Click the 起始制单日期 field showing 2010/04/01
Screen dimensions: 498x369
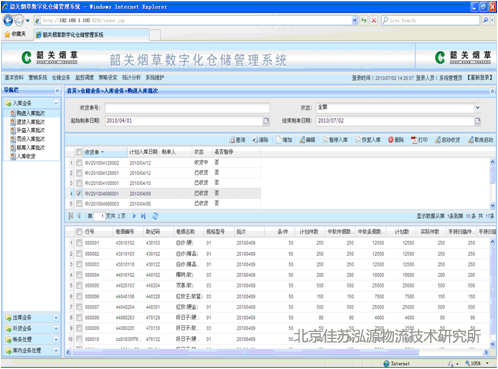point(184,121)
